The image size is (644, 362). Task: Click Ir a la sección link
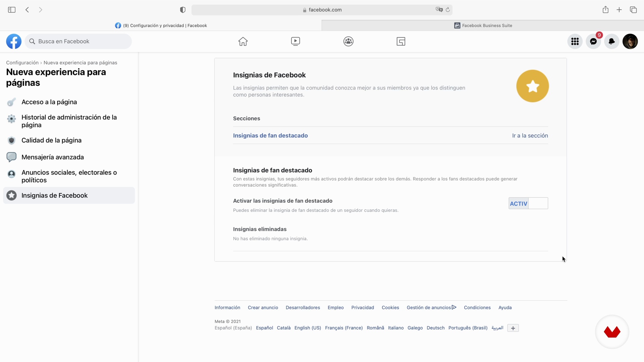click(x=530, y=135)
